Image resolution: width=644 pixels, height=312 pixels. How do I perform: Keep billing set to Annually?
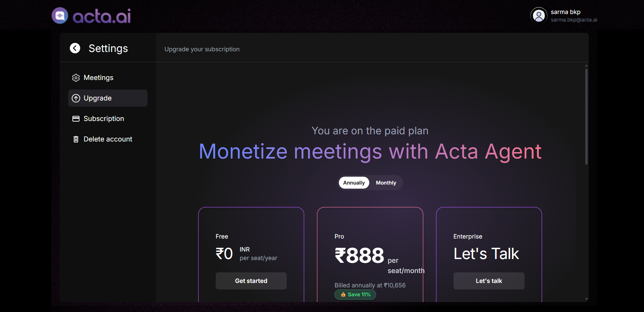pyautogui.click(x=354, y=182)
